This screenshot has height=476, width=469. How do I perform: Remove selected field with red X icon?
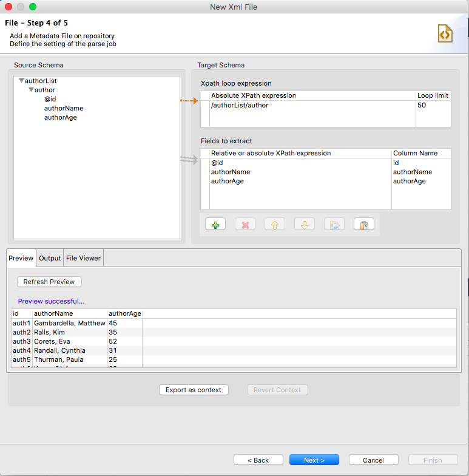245,225
